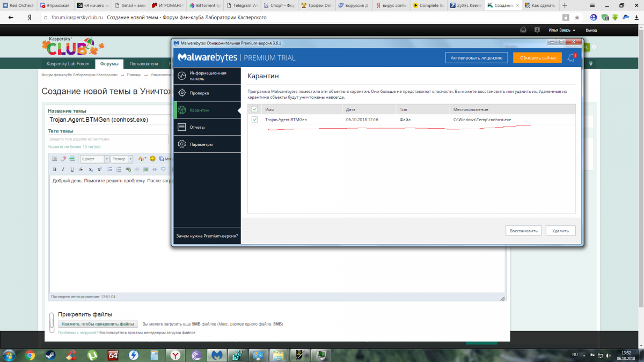Toggle Bold formatting in forum editor
644x362 pixels.
pyautogui.click(x=54, y=169)
